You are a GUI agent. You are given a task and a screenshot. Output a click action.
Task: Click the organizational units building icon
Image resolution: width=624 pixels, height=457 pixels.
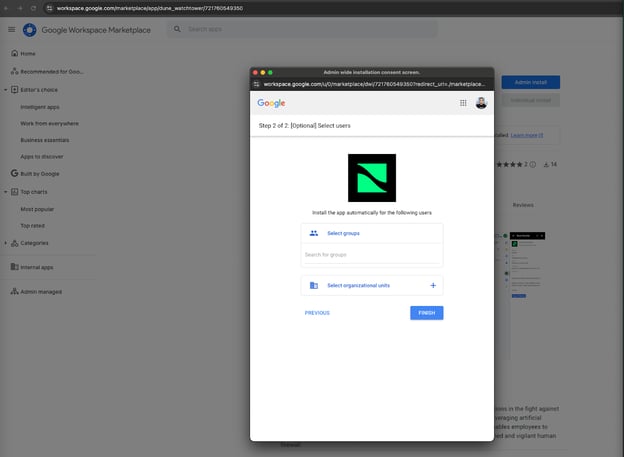tap(314, 285)
